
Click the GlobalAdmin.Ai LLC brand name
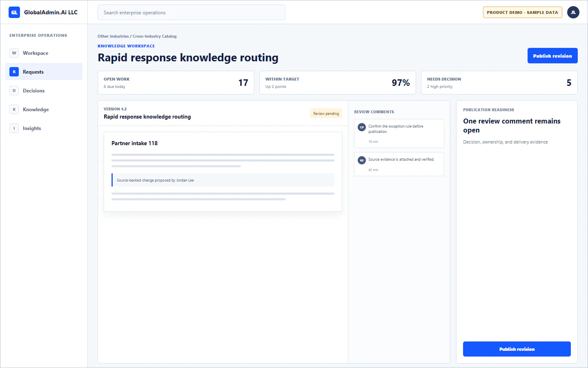pos(51,12)
